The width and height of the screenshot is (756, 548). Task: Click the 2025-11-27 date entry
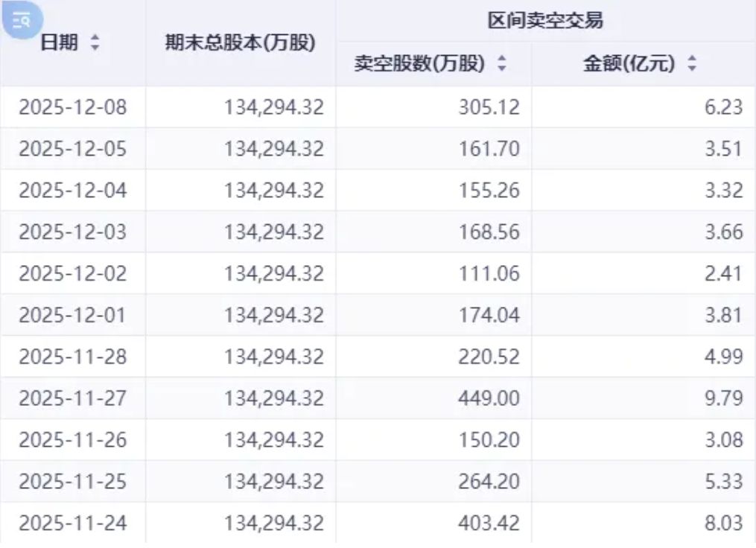point(72,398)
